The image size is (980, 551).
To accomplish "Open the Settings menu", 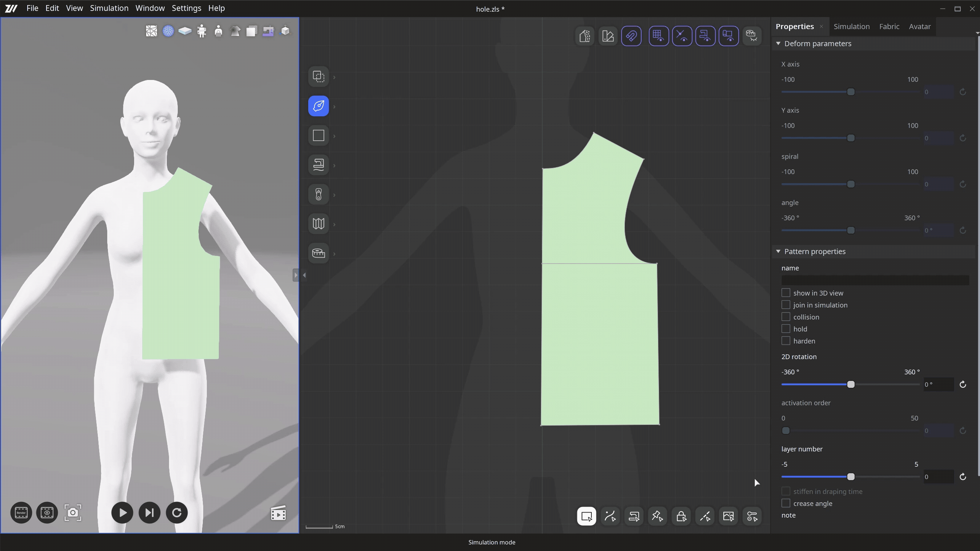I will click(186, 8).
